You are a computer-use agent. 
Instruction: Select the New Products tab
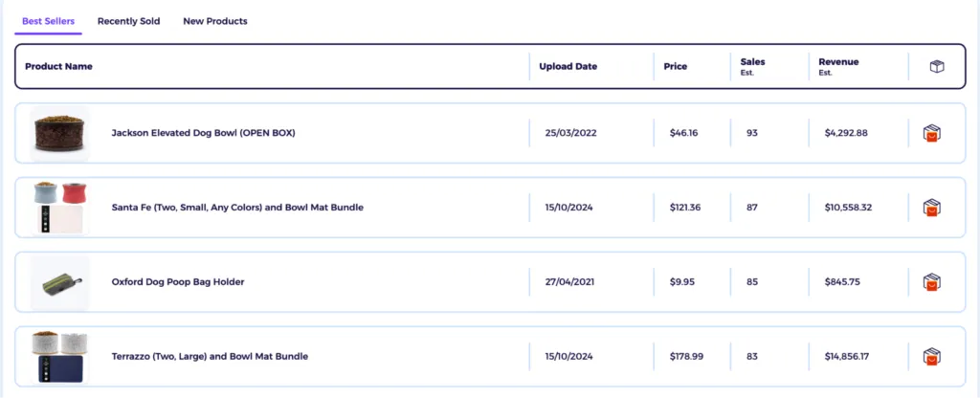coord(215,21)
